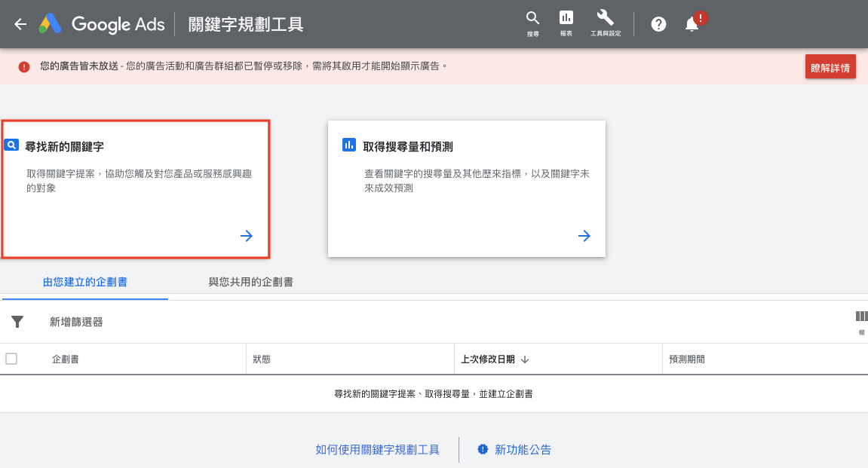
Task: Open the reports (報表) chart icon
Action: pyautogui.click(x=566, y=20)
